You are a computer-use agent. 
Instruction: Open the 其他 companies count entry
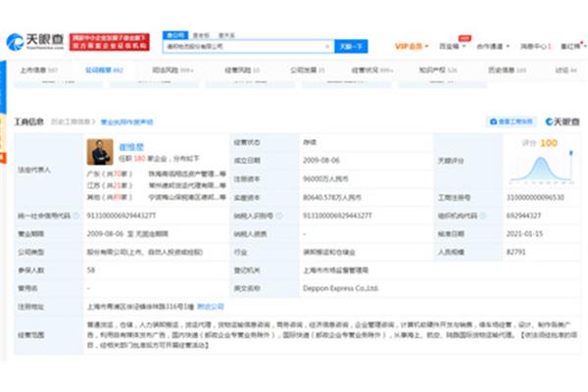[x=110, y=197]
